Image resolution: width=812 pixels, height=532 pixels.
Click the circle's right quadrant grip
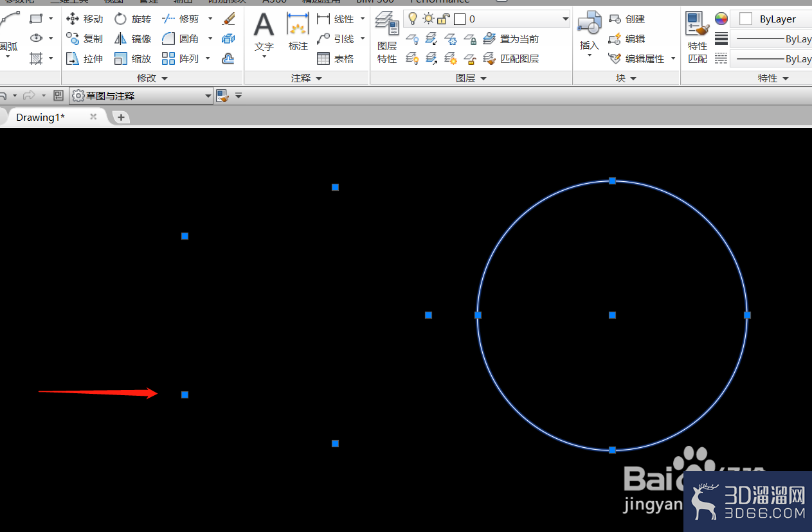point(747,315)
